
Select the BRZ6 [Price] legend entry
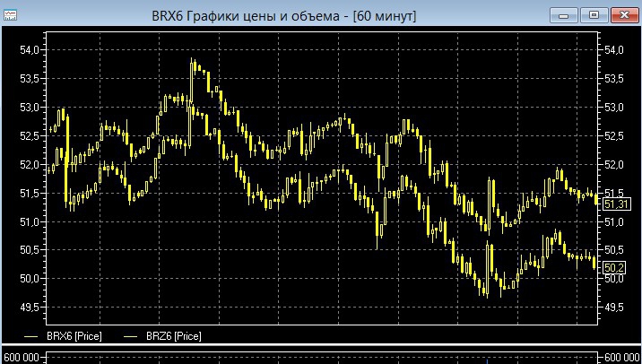click(x=162, y=336)
